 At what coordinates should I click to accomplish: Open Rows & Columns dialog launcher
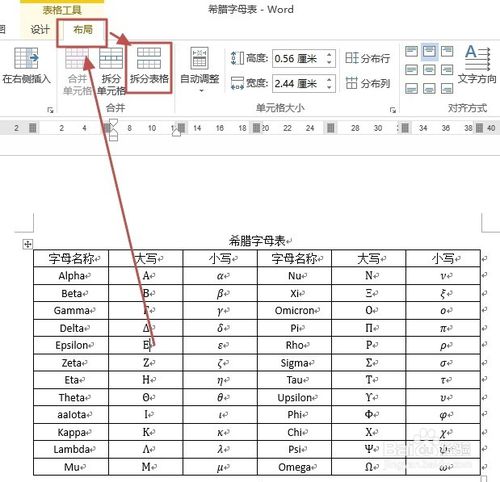coord(50,110)
